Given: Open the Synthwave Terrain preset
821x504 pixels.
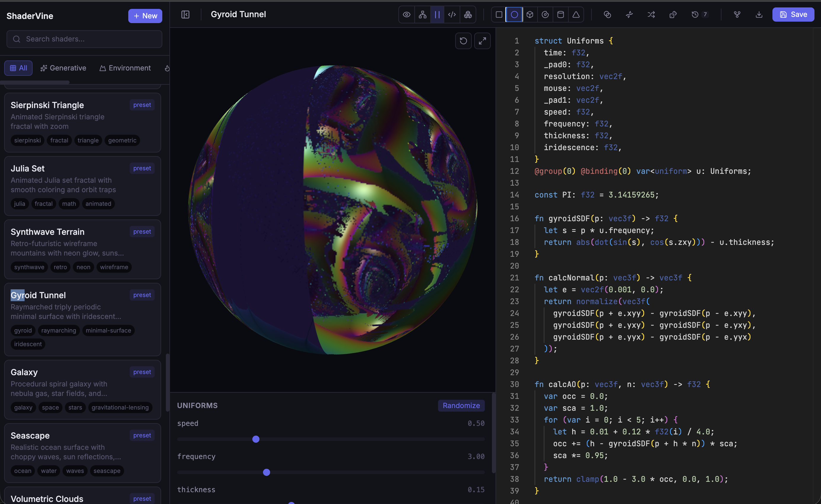Looking at the screenshot, I should click(x=83, y=249).
